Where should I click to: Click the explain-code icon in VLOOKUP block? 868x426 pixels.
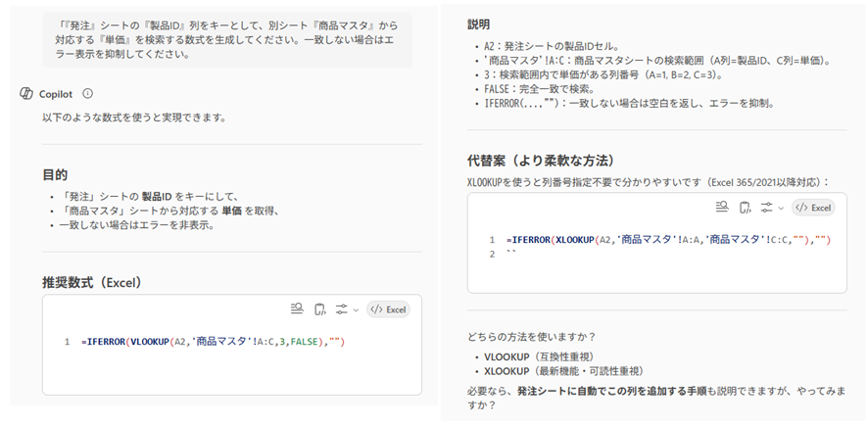[x=297, y=309]
